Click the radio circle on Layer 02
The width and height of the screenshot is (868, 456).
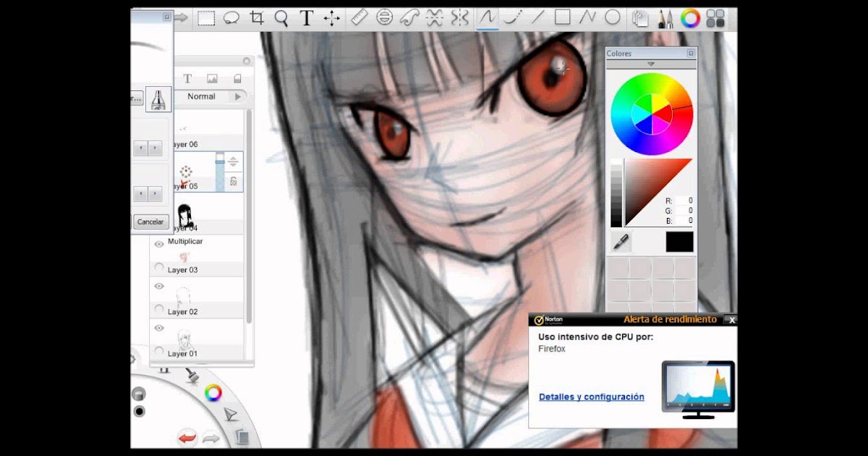[x=159, y=310]
